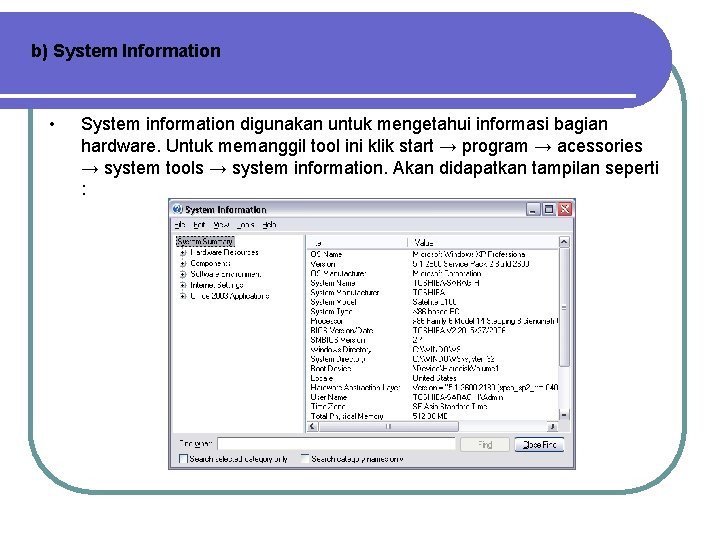Select Internet Settings tree label
This screenshot has height=540, width=720.
pos(217,286)
